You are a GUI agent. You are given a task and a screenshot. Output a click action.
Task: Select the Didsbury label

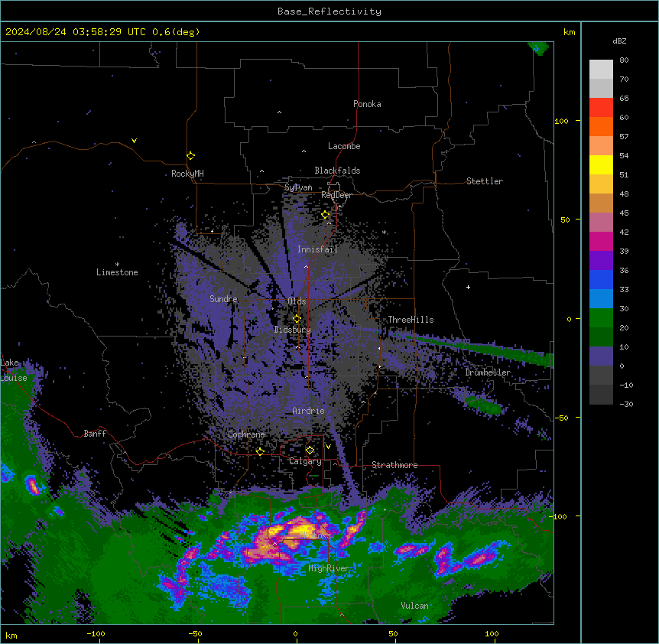293,330
